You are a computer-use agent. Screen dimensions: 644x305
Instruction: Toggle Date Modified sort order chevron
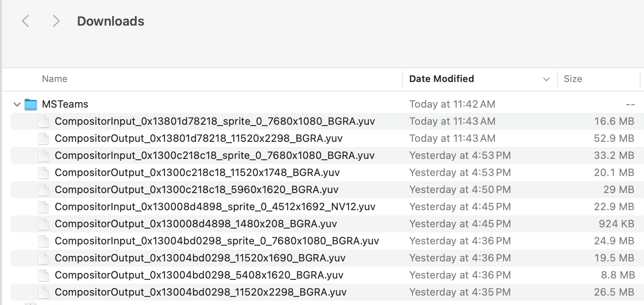point(546,79)
